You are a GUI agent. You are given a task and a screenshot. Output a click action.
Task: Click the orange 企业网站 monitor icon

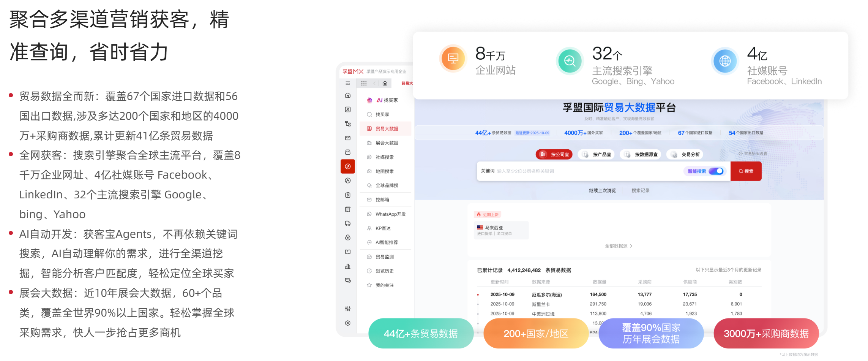click(x=453, y=59)
